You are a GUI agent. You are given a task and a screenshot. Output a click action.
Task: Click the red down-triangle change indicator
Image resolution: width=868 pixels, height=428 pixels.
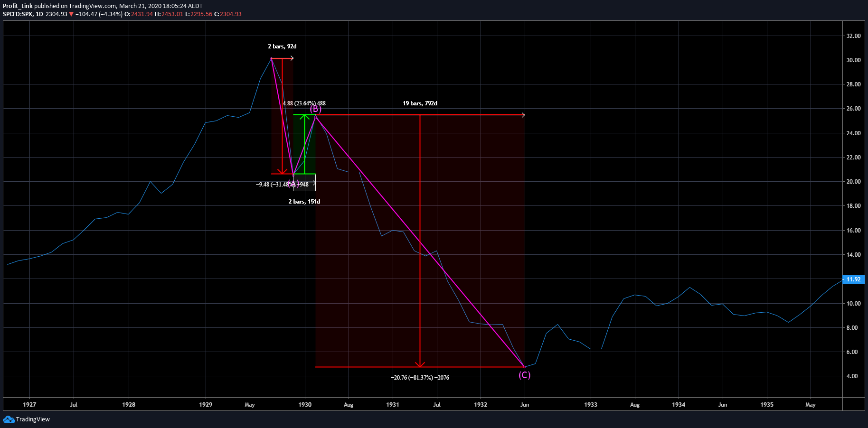71,14
